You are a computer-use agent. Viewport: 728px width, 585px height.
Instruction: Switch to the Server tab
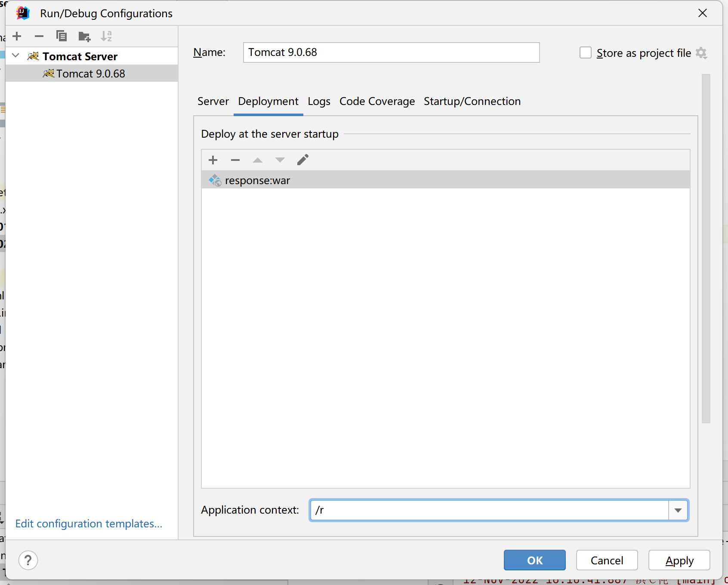click(213, 101)
